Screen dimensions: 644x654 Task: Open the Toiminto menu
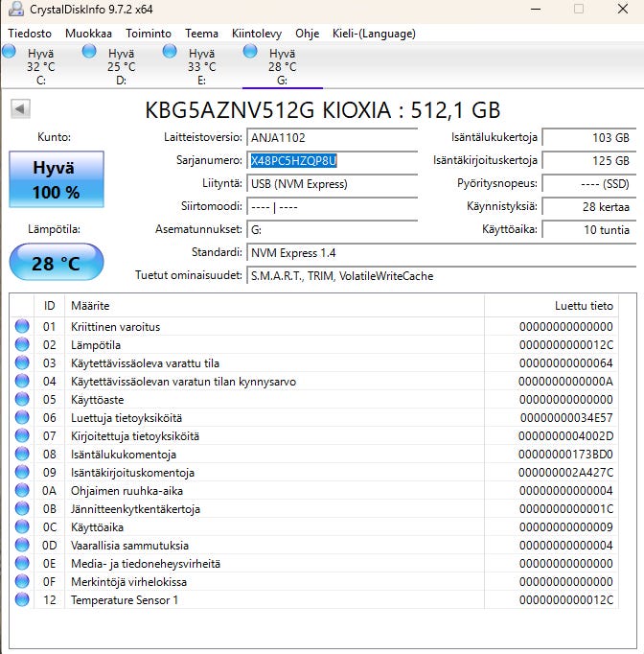pyautogui.click(x=148, y=33)
